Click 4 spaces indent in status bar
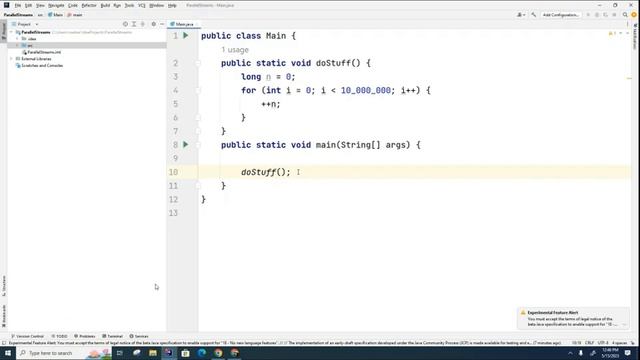Image resolution: width=640 pixels, height=360 pixels. tap(619, 343)
